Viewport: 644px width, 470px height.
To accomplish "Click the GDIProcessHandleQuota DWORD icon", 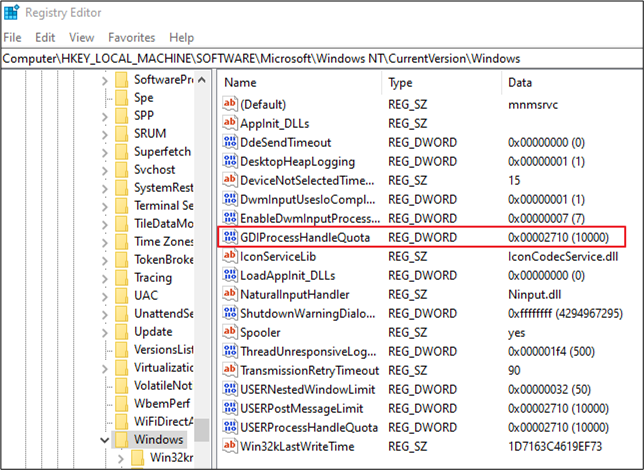I will [230, 237].
